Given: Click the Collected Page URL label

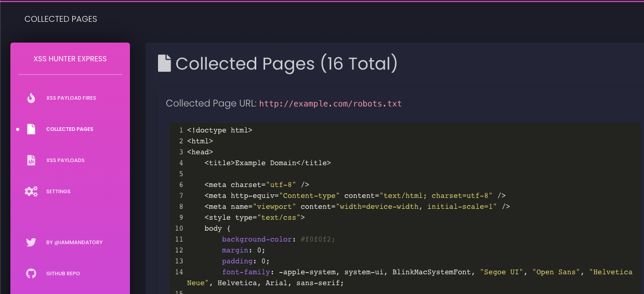Looking at the screenshot, I should (x=211, y=103).
